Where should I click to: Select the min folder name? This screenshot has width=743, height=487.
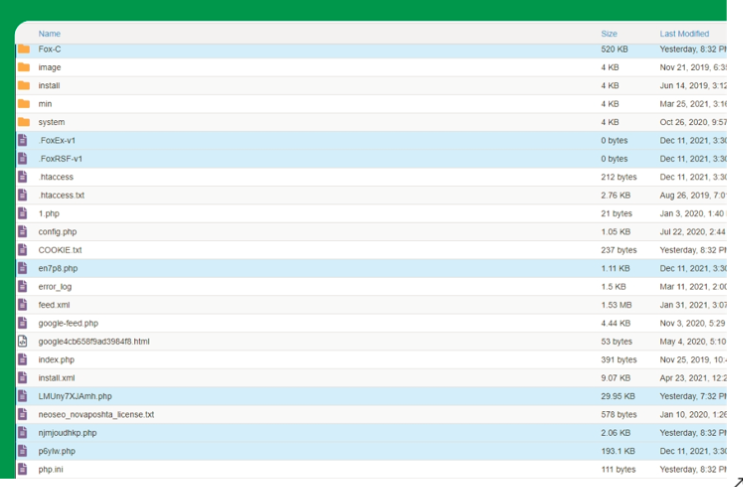coord(45,104)
